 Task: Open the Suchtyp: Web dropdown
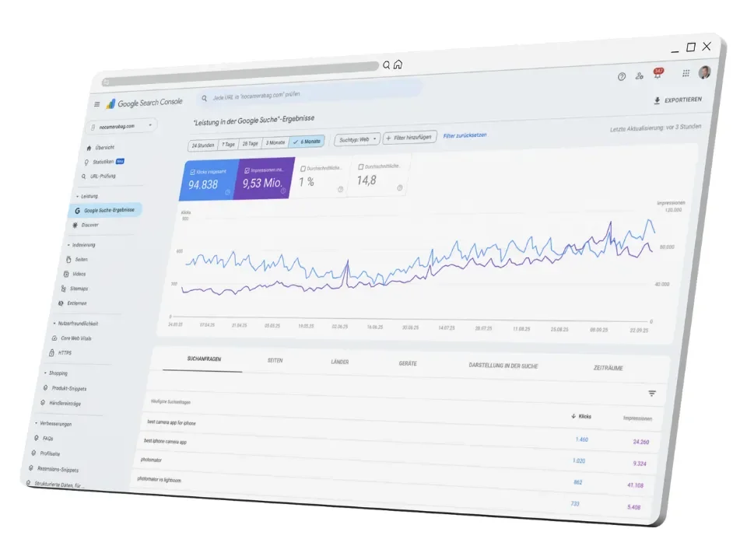(x=357, y=139)
